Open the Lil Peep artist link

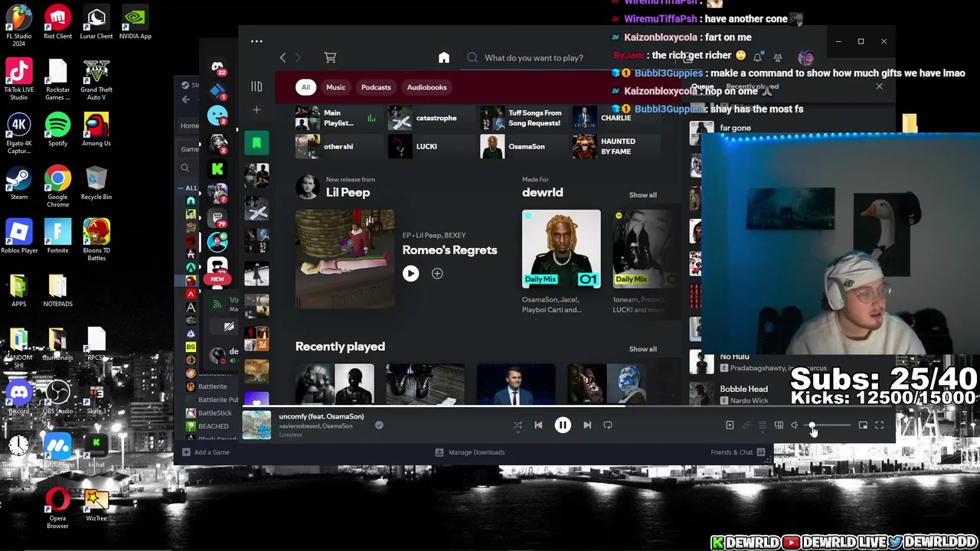(348, 192)
